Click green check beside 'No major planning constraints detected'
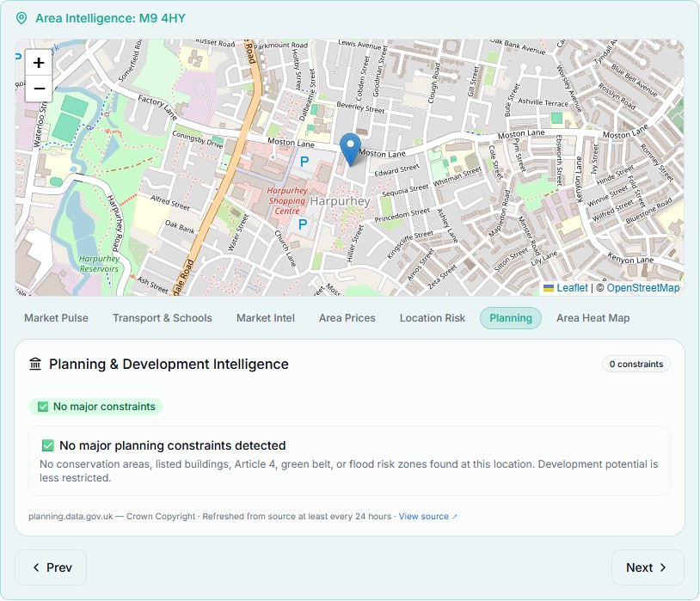The image size is (700, 601). 48,445
